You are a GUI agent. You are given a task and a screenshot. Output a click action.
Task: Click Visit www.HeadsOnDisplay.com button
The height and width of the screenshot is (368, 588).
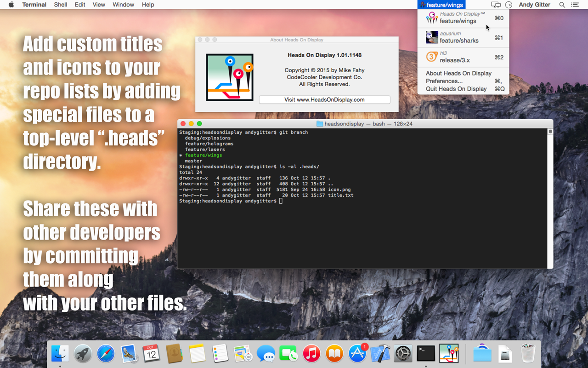[x=324, y=99]
